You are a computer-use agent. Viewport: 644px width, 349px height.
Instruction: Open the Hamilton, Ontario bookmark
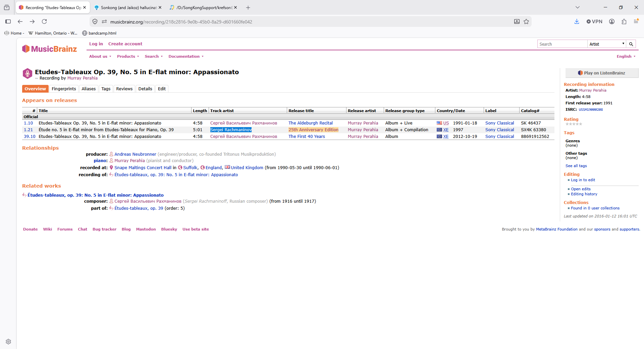pos(53,33)
